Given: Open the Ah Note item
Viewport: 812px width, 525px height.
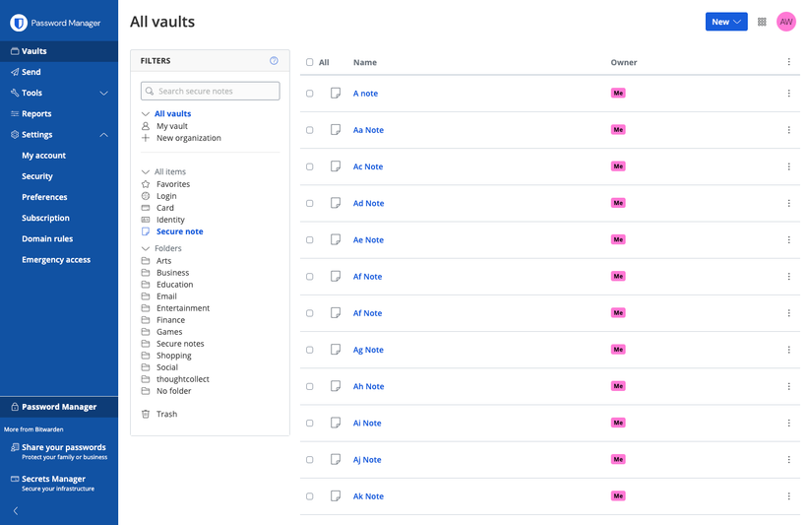Looking at the screenshot, I should pos(368,386).
